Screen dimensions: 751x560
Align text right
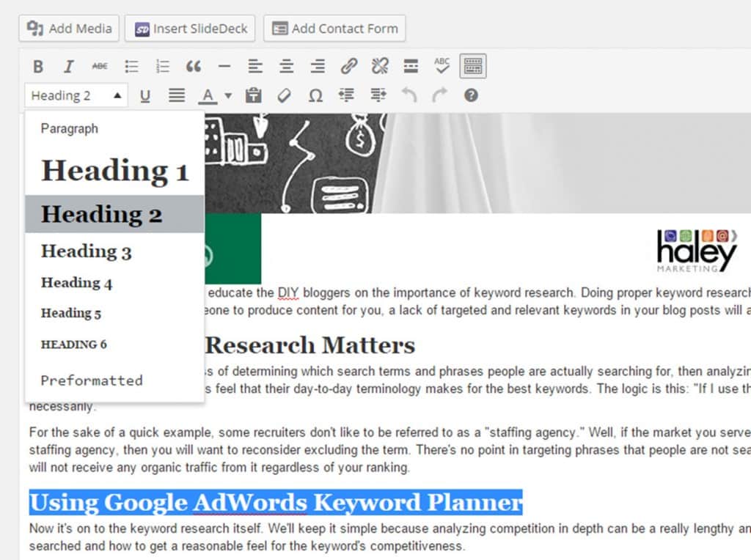[x=318, y=66]
